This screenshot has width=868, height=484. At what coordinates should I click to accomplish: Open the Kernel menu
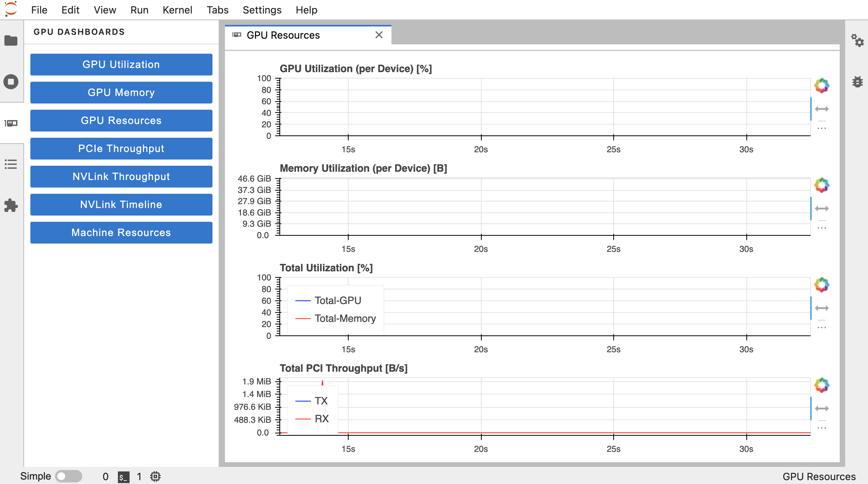coord(178,10)
